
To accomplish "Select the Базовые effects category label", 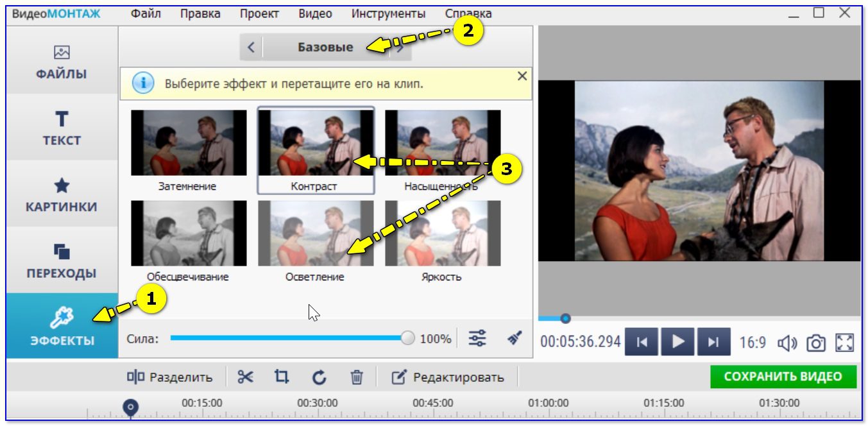I will (325, 47).
